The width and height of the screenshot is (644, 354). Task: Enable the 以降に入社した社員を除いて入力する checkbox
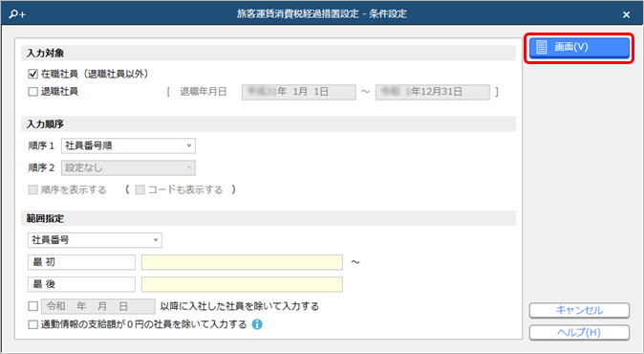32,306
